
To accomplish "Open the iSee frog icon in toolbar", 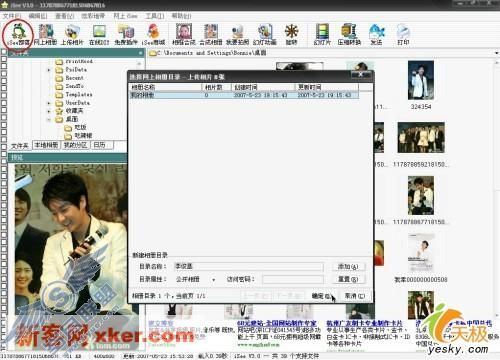I will click(x=17, y=35).
